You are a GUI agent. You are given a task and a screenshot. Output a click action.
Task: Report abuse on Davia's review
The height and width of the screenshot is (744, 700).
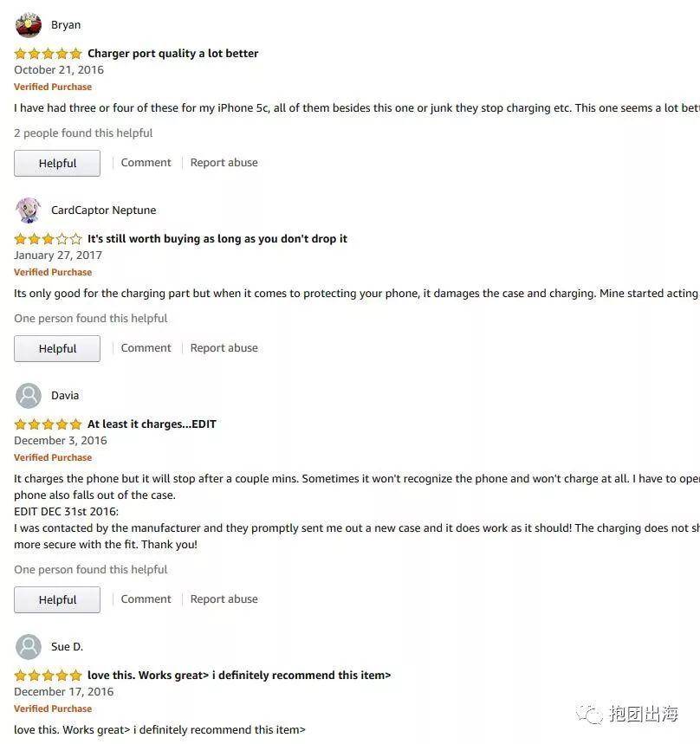224,599
